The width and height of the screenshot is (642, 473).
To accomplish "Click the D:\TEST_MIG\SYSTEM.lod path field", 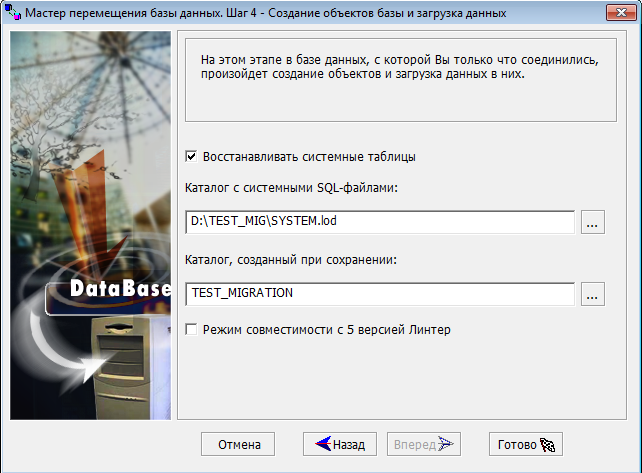I will (380, 223).
